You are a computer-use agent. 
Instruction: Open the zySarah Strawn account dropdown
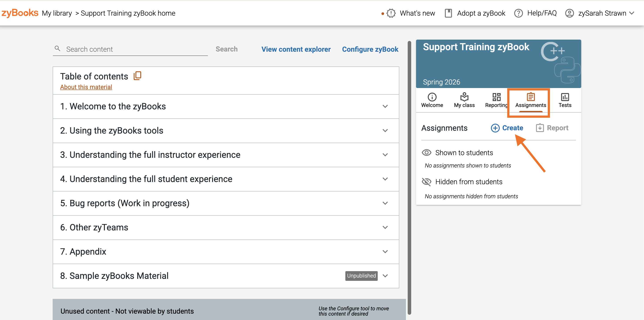click(600, 13)
